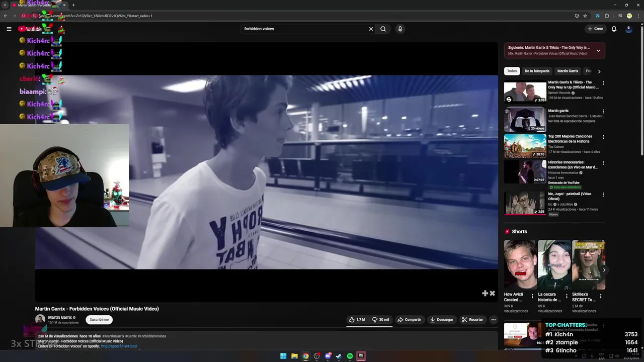The height and width of the screenshot is (362, 644).
Task: Click the 'Crear' button
Action: point(595,29)
